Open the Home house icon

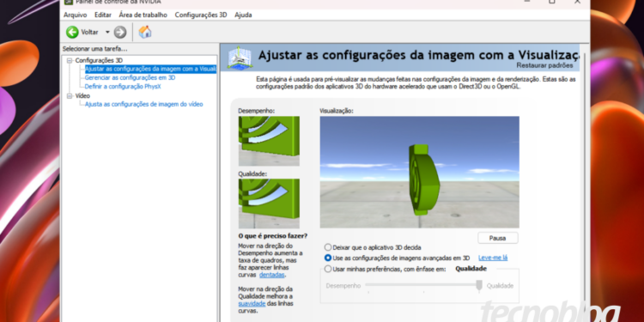click(x=145, y=32)
